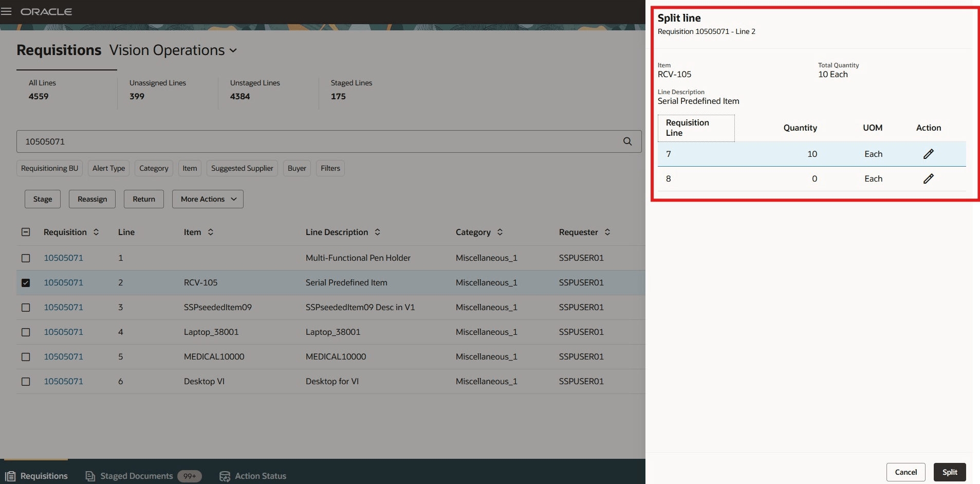980x484 pixels.
Task: Expand the More Actions dropdown
Action: [x=208, y=199]
